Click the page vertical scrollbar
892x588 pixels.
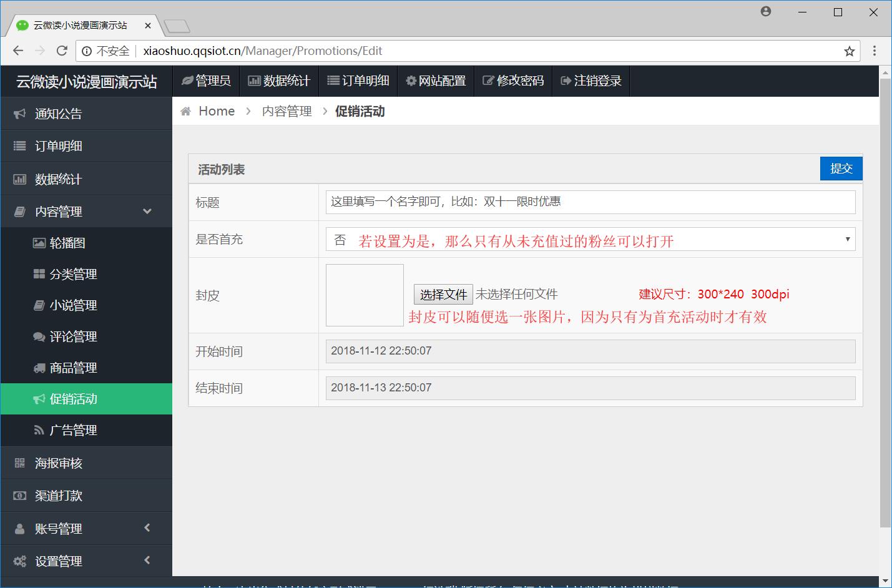point(885,303)
